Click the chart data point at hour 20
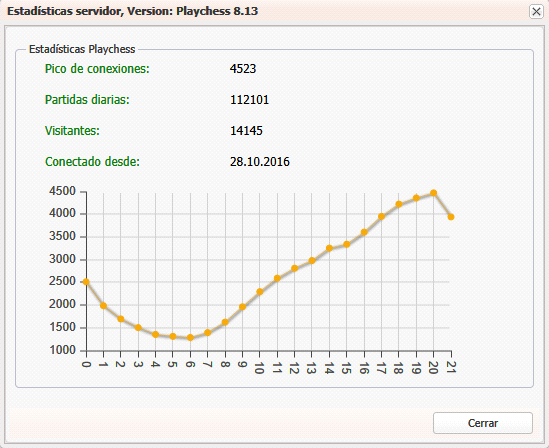This screenshot has width=549, height=448. [433, 193]
